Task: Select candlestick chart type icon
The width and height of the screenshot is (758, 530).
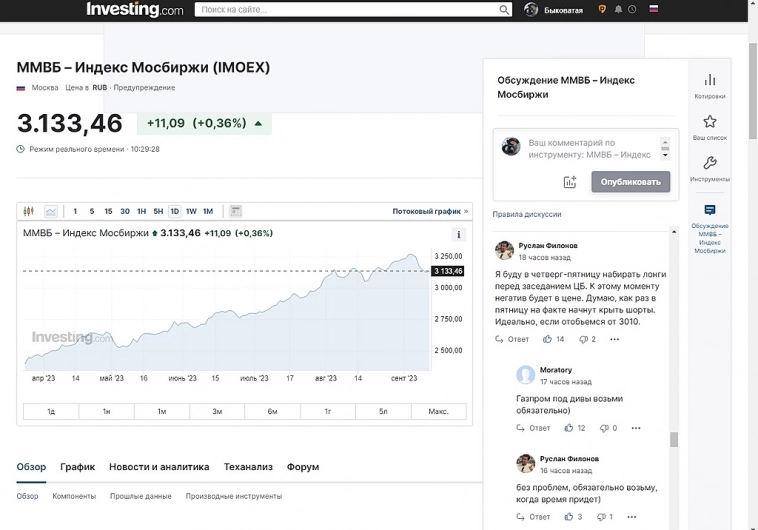Action: (28, 211)
